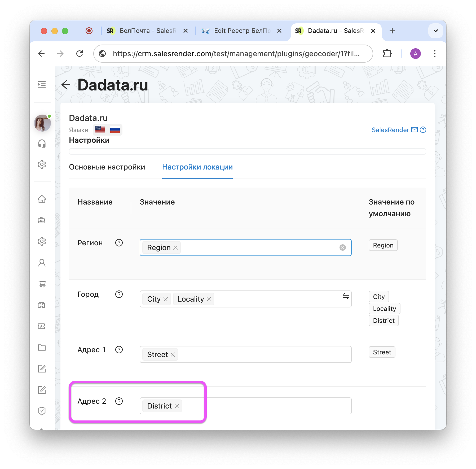Clear all values in the Регион field

click(342, 247)
